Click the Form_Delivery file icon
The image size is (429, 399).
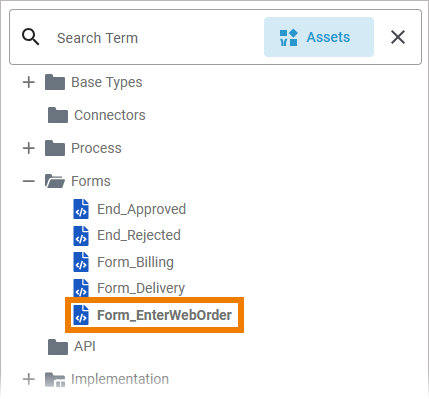pyautogui.click(x=81, y=288)
